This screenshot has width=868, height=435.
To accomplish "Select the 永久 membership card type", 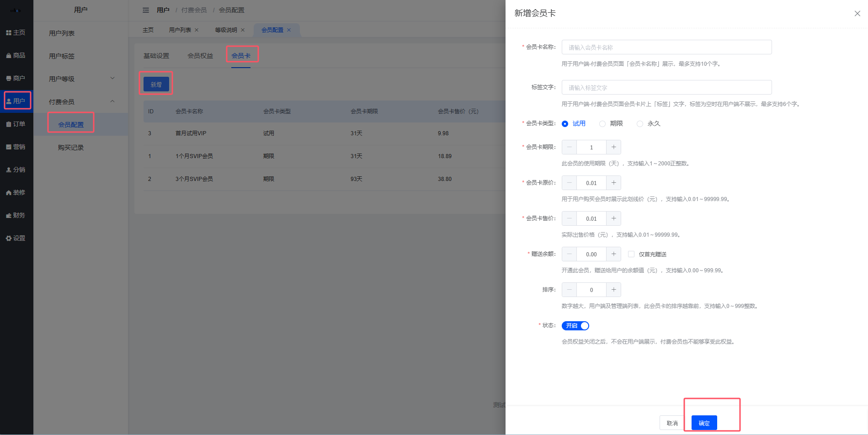I will [x=640, y=123].
